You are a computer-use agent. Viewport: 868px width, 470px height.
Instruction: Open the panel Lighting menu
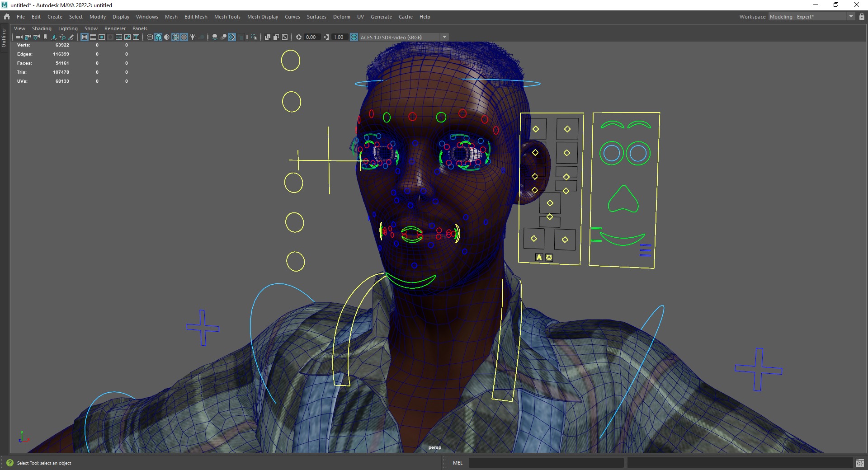[68, 28]
